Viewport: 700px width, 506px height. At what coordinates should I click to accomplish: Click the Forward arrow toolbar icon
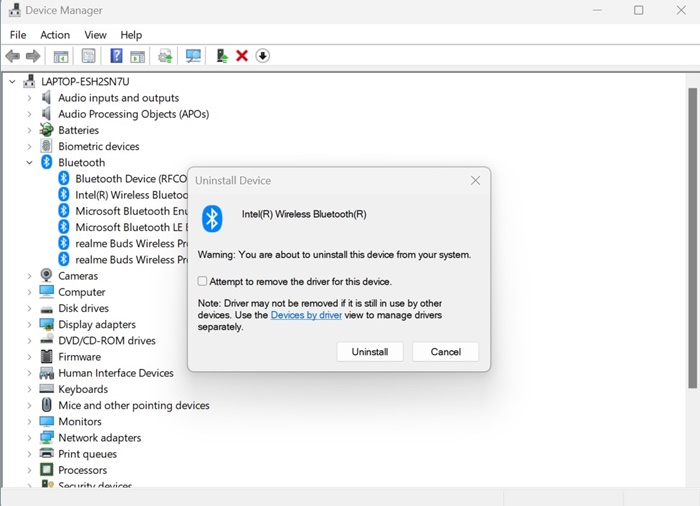(33, 56)
